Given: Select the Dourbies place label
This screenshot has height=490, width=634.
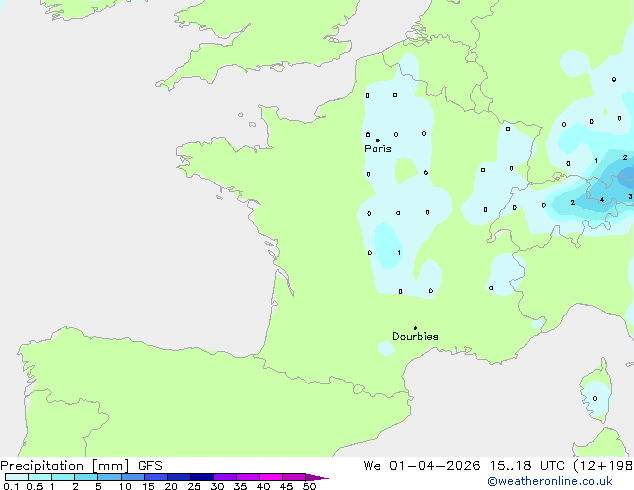Looking at the screenshot, I should [415, 337].
